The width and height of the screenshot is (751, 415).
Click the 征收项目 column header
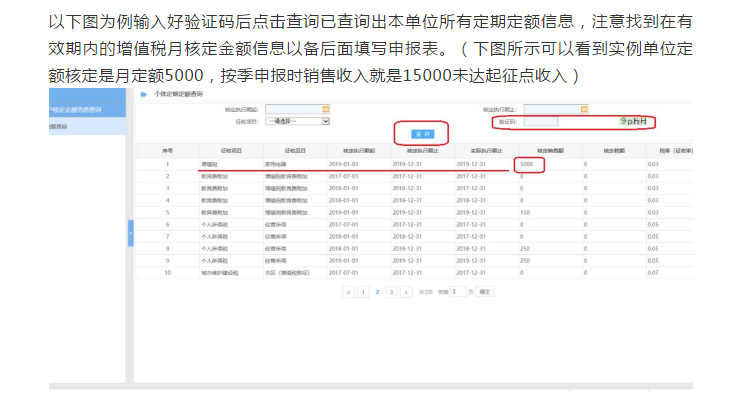pyautogui.click(x=231, y=150)
